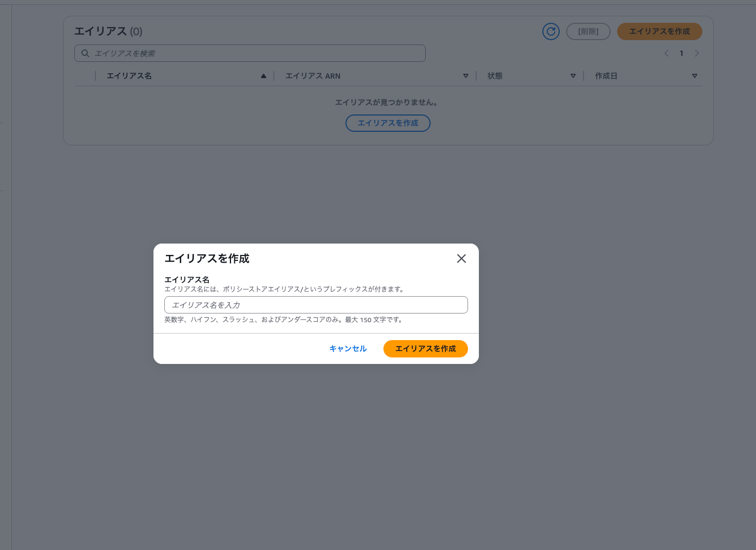
Task: Sort by 作成日 column arrow
Action: pos(695,76)
